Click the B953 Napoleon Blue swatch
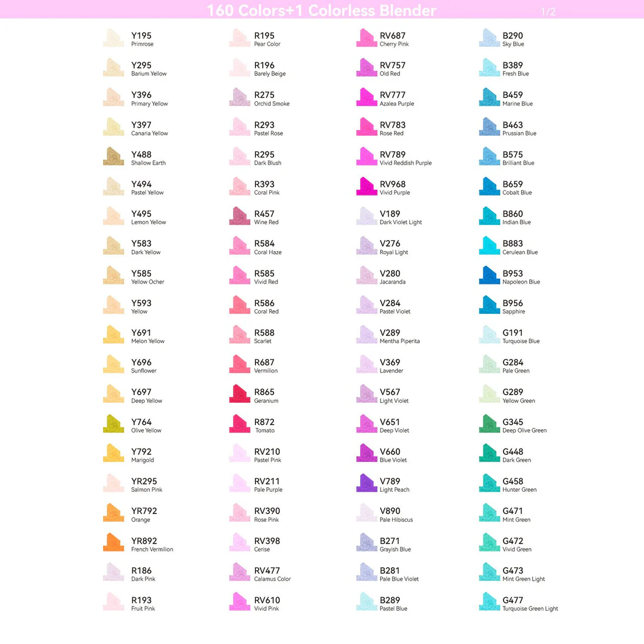Image resolution: width=644 pixels, height=644 pixels. point(489,275)
